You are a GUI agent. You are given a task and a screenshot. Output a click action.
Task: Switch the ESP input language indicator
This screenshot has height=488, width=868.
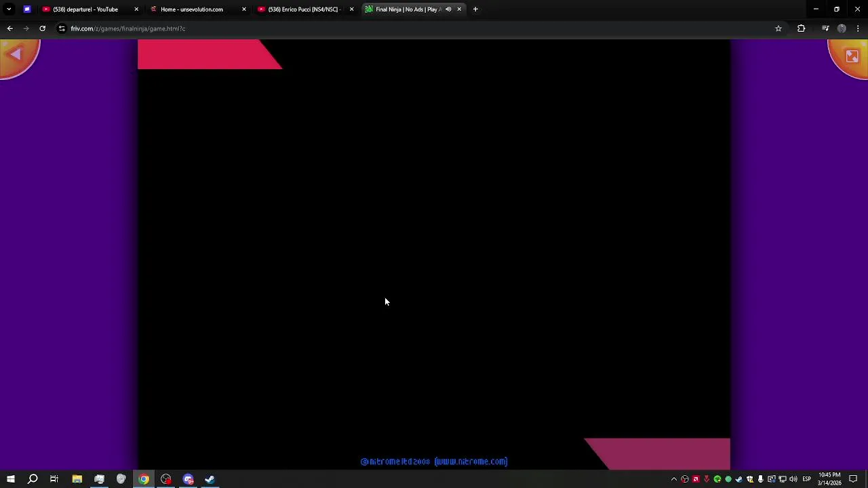[x=806, y=479]
